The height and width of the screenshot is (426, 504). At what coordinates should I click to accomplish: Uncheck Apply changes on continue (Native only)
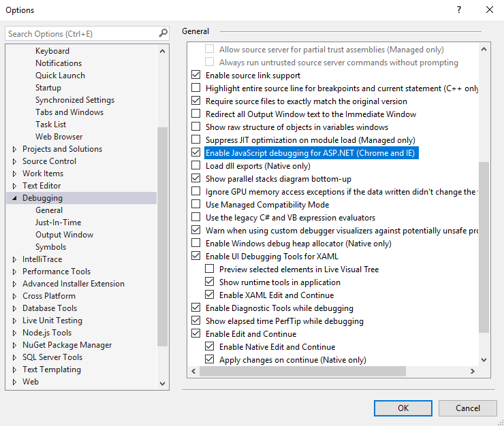point(210,359)
